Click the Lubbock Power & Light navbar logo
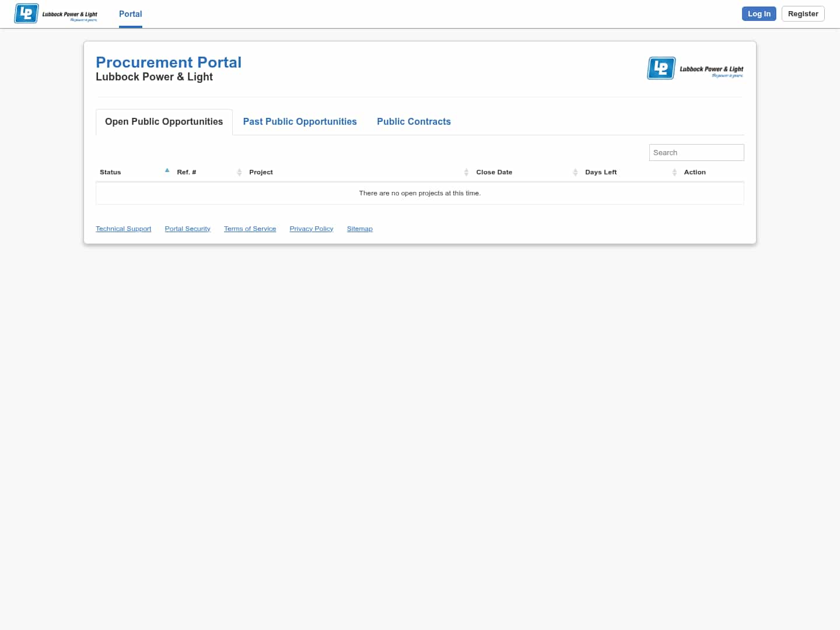The height and width of the screenshot is (630, 840). (56, 13)
